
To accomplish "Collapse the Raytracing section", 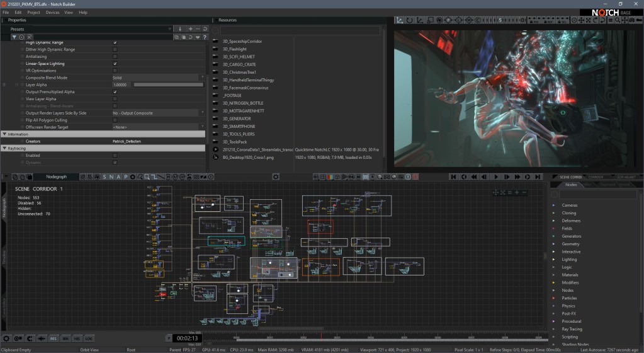I will (5, 148).
